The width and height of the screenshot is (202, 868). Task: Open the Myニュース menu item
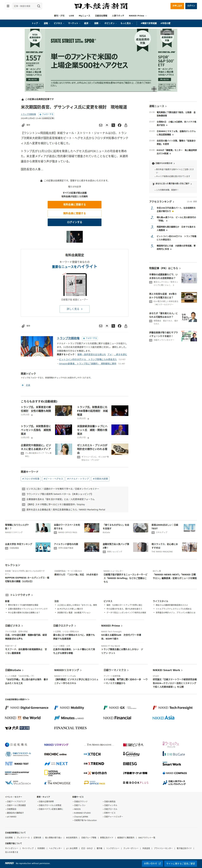84,15
